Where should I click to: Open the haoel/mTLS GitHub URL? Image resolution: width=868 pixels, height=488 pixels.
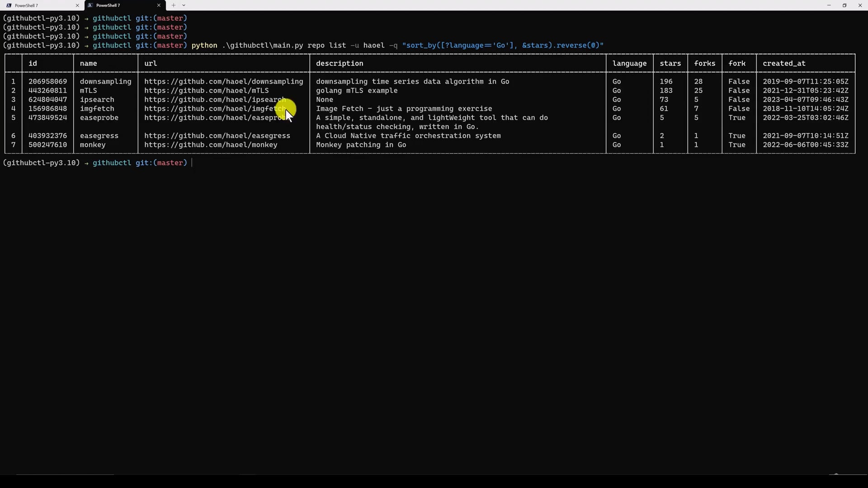point(206,91)
